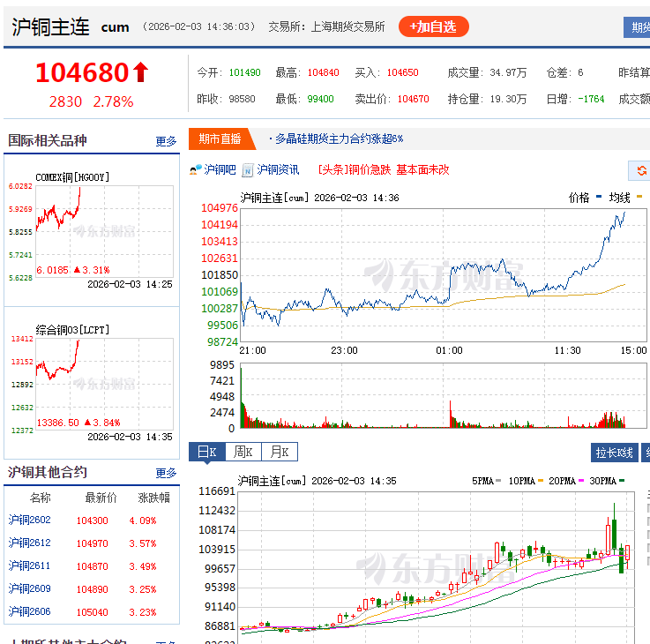Click the 名称 column header
This screenshot has width=650, height=644.
click(x=41, y=498)
